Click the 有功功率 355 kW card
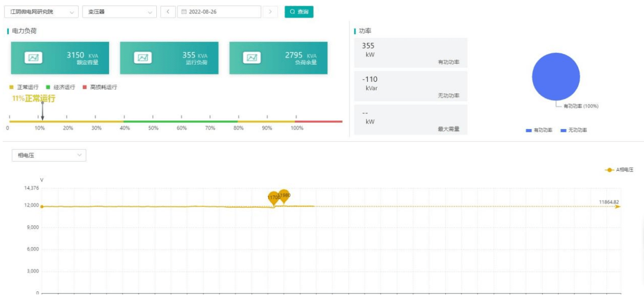Viewport: 644px width, 296px height. tap(411, 52)
